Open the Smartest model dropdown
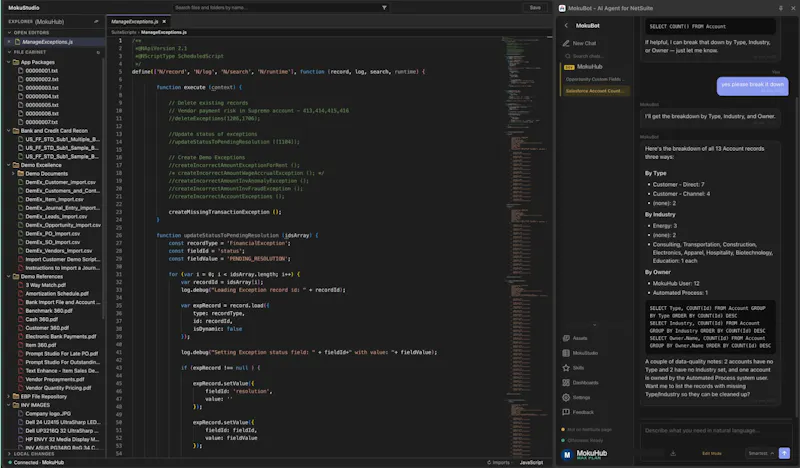The width and height of the screenshot is (800, 468). [x=761, y=453]
